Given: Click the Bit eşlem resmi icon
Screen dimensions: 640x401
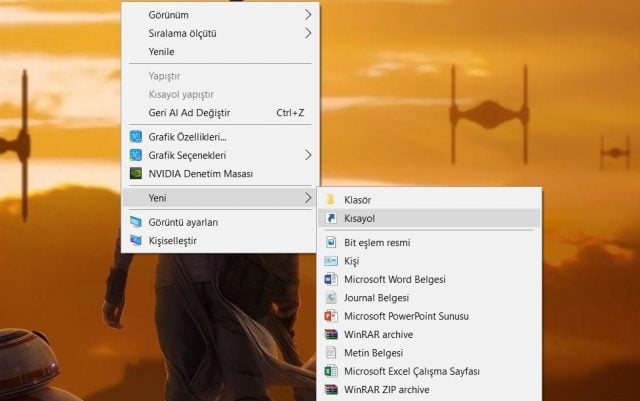Looking at the screenshot, I should coord(331,242).
